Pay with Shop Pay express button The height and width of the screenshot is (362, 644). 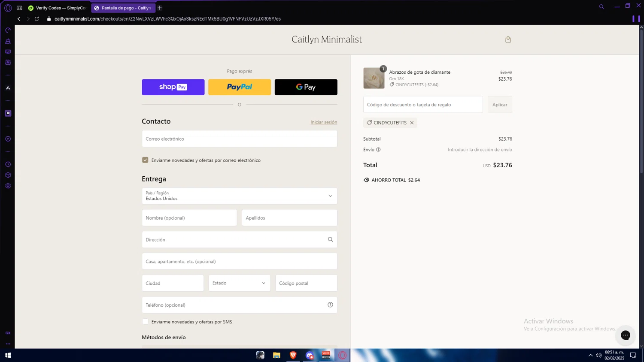click(173, 87)
